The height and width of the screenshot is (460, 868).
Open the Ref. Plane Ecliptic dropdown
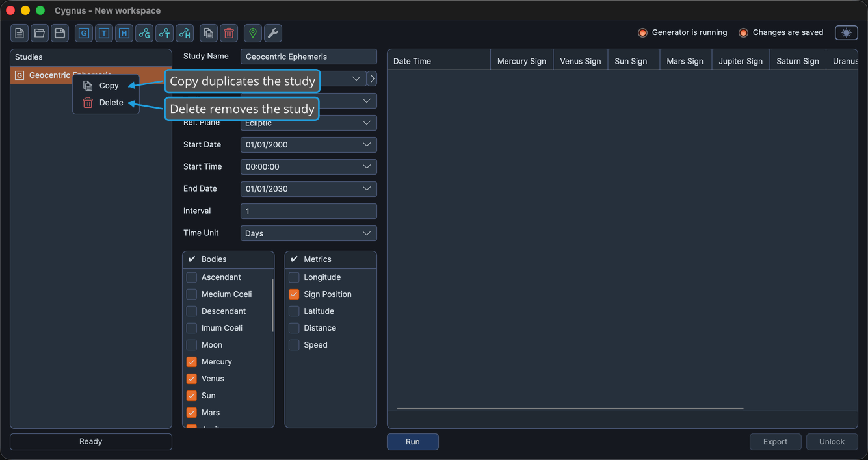point(309,123)
